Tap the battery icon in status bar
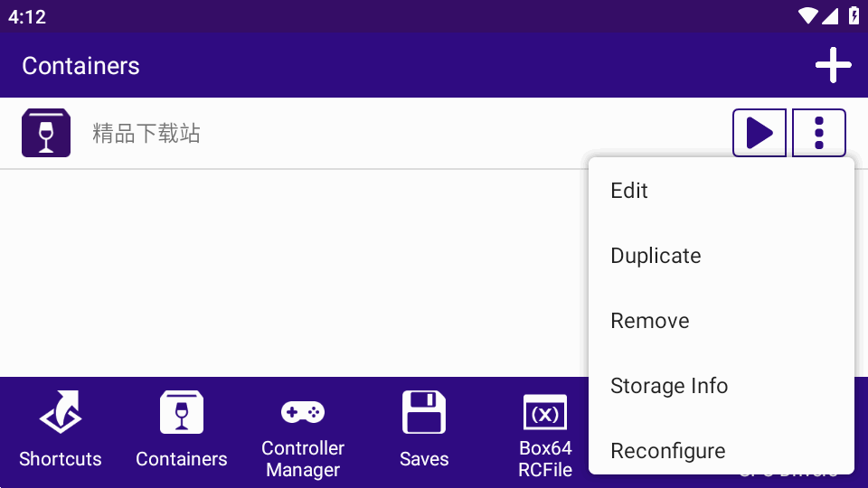This screenshot has height=488, width=868. point(854,16)
